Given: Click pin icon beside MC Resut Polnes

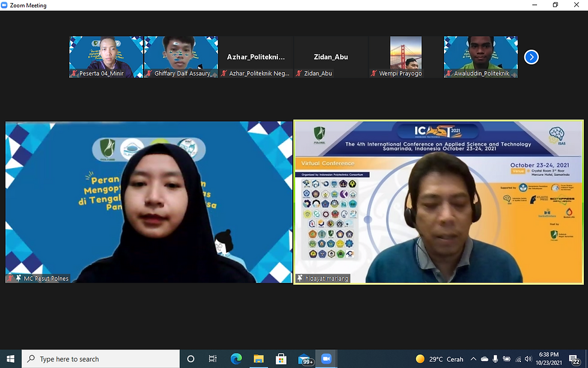Looking at the screenshot, I should [x=18, y=279].
